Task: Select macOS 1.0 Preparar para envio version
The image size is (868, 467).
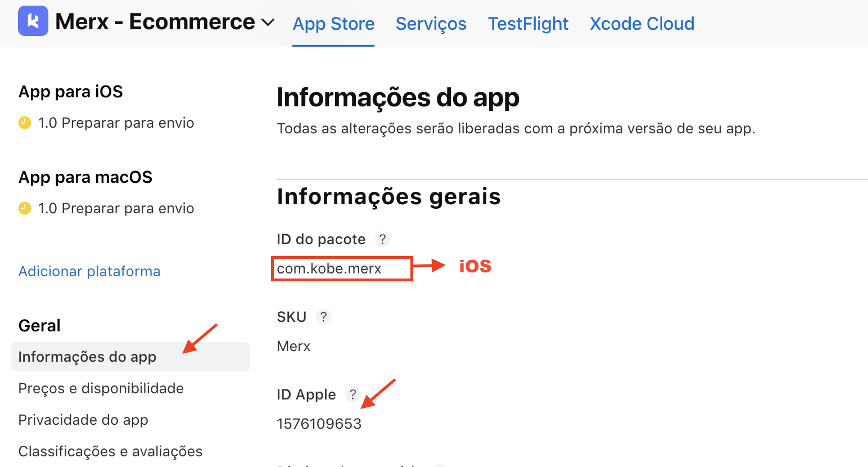Action: pyautogui.click(x=116, y=208)
